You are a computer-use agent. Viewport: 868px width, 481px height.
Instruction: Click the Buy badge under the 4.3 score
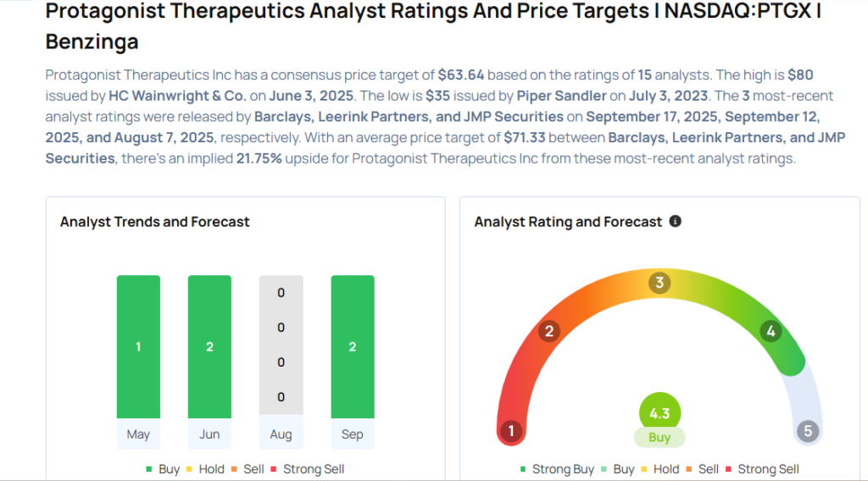coord(659,438)
